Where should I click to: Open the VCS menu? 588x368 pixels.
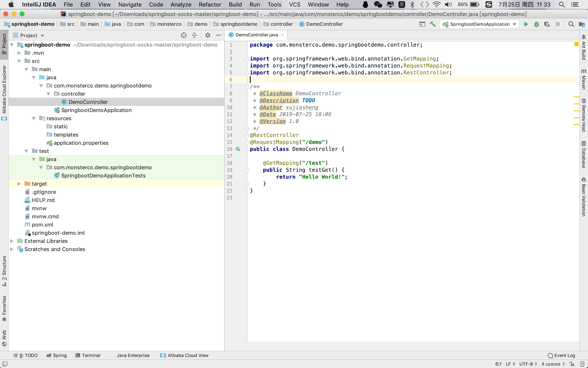point(294,4)
